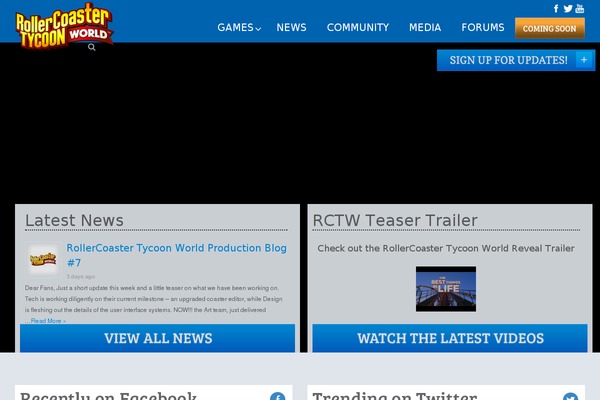Expand the Games dropdown menu

[x=239, y=28]
